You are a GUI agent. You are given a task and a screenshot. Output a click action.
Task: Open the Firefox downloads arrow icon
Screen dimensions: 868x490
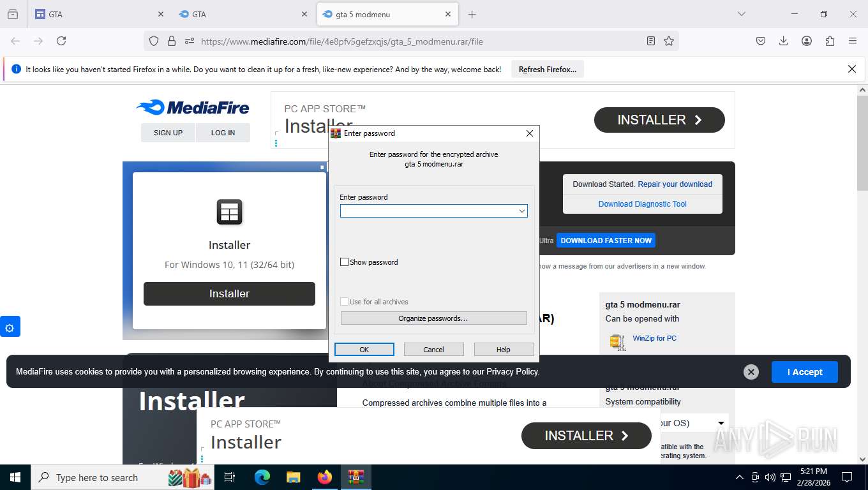click(x=784, y=41)
